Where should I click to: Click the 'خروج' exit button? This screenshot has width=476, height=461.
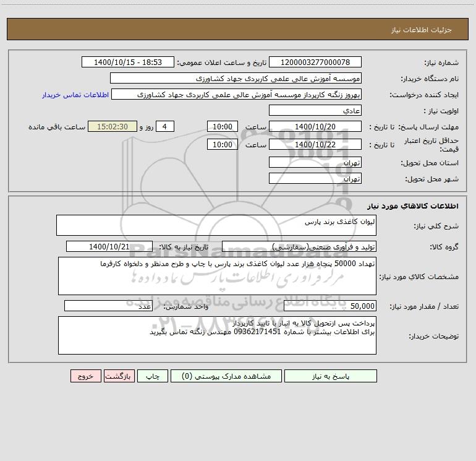coord(85,376)
